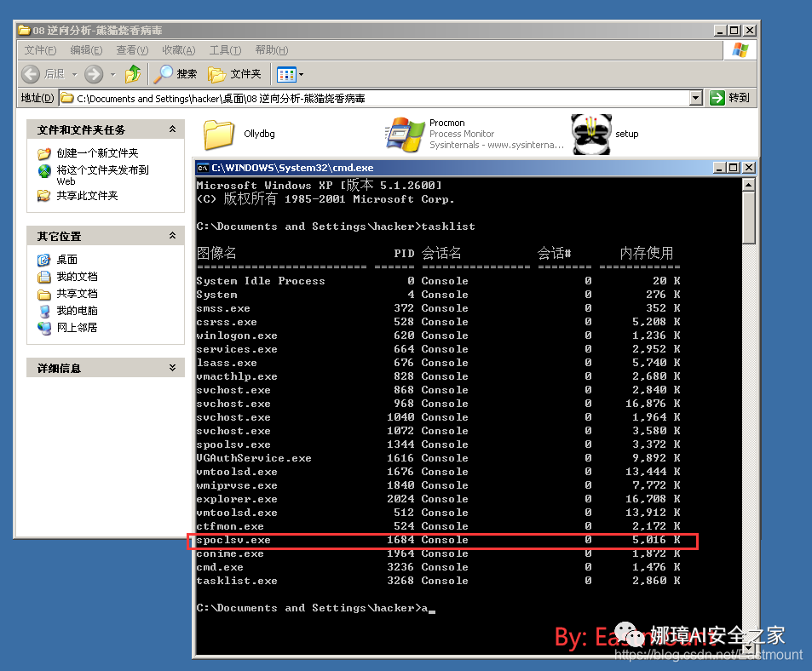Click the 我的文档 link

click(x=78, y=277)
